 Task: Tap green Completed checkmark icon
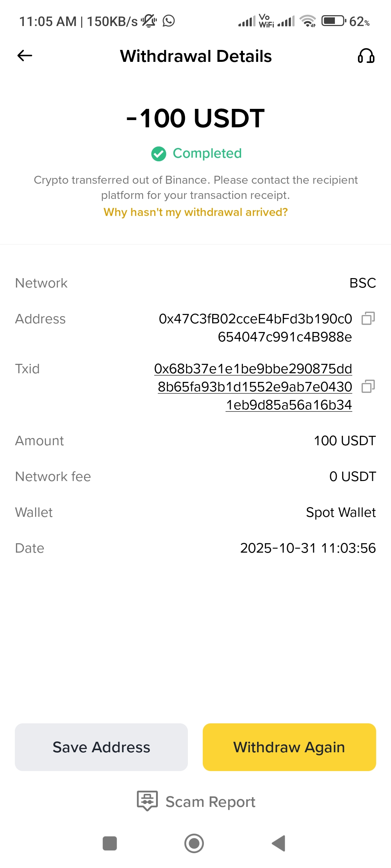(x=159, y=154)
